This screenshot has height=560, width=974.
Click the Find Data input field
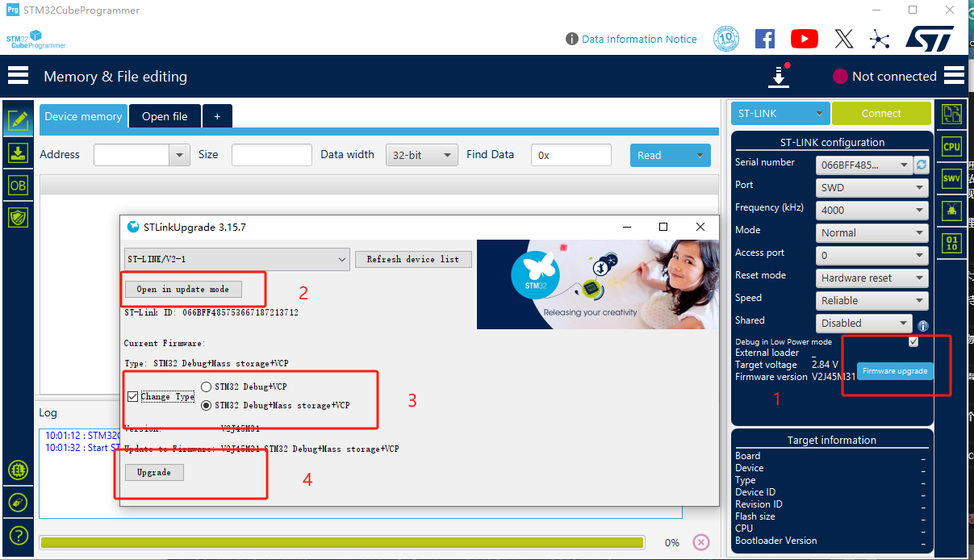(571, 155)
